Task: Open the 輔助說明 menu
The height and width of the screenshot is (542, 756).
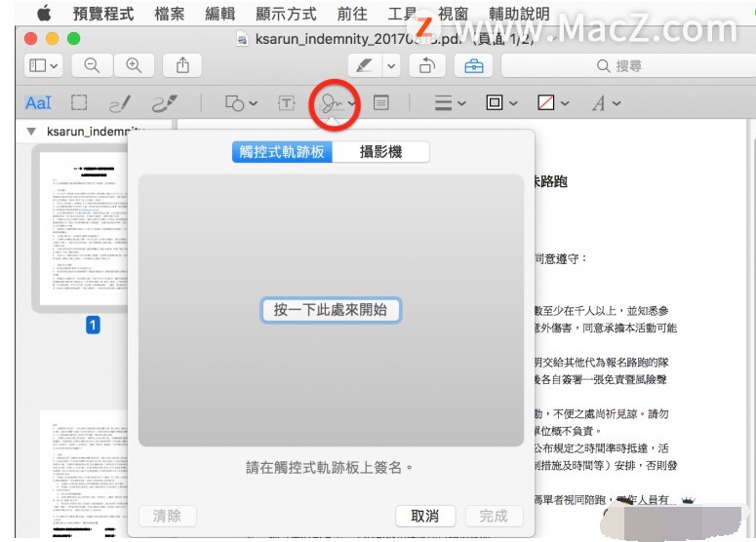Action: point(519,14)
